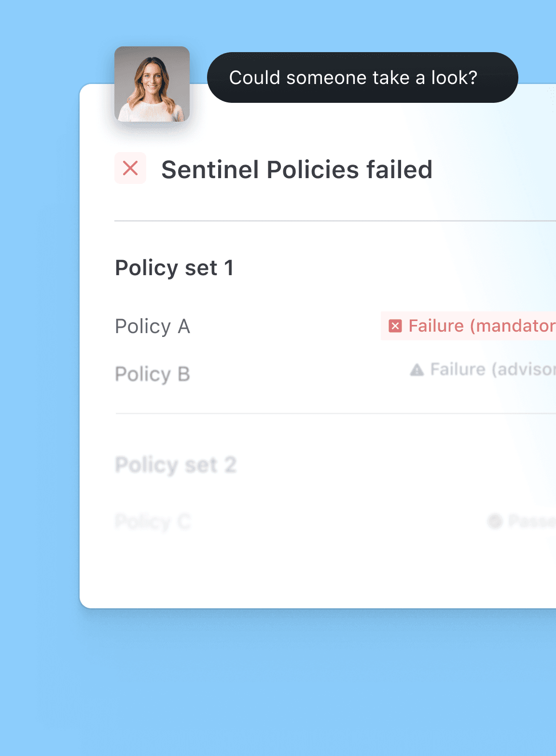Click the blurred "Passed" status text

click(x=532, y=521)
